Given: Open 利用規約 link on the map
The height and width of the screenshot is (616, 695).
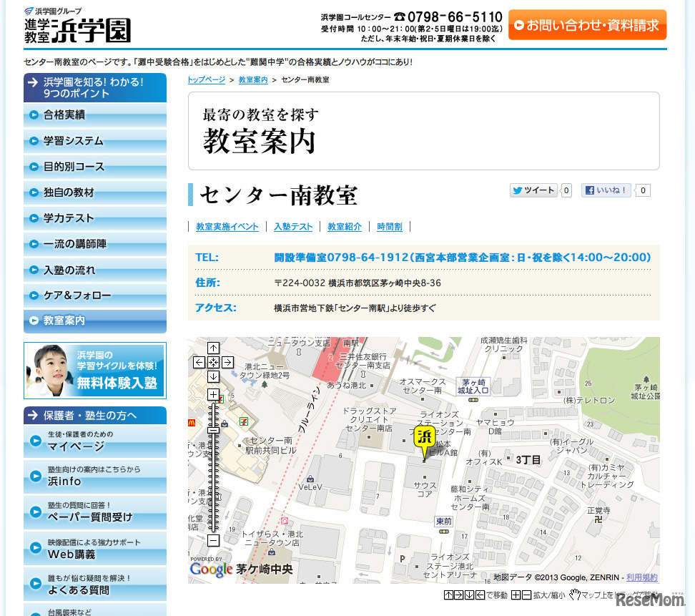Looking at the screenshot, I should click(x=642, y=577).
